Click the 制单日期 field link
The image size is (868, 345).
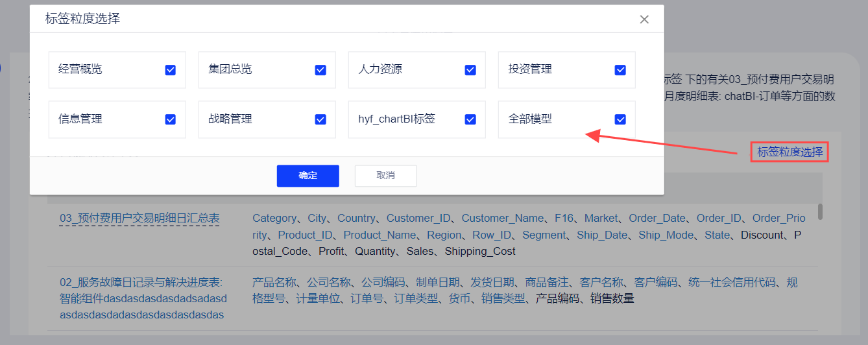[438, 283]
